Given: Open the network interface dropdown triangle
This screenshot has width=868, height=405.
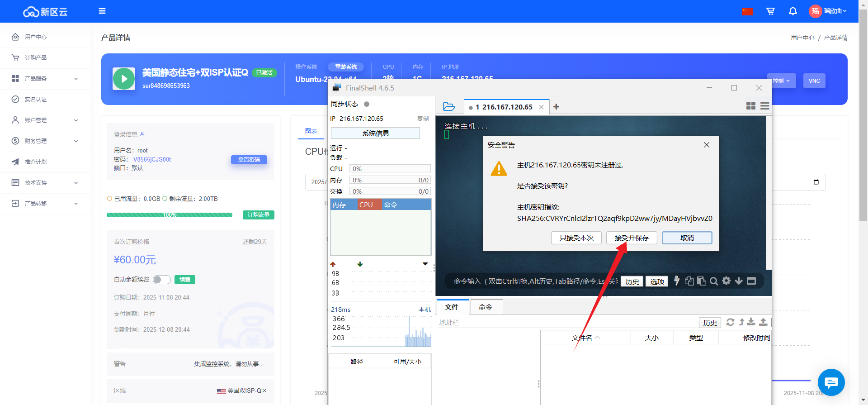Looking at the screenshot, I should 425,264.
